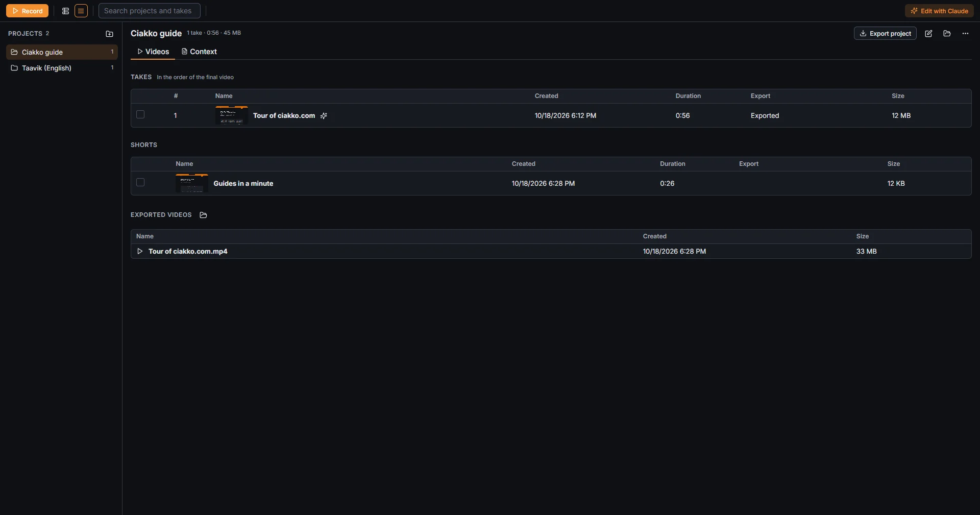Click the 12 MB size cell

(901, 116)
